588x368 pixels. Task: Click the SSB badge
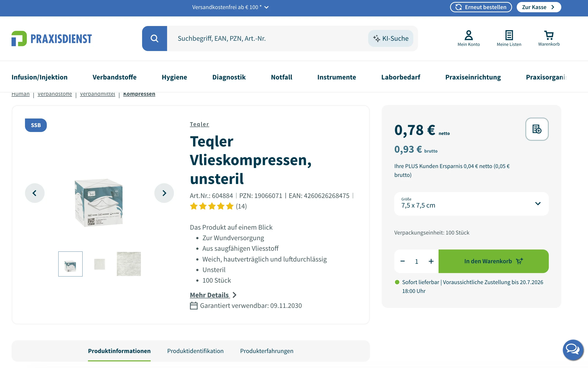tap(36, 125)
